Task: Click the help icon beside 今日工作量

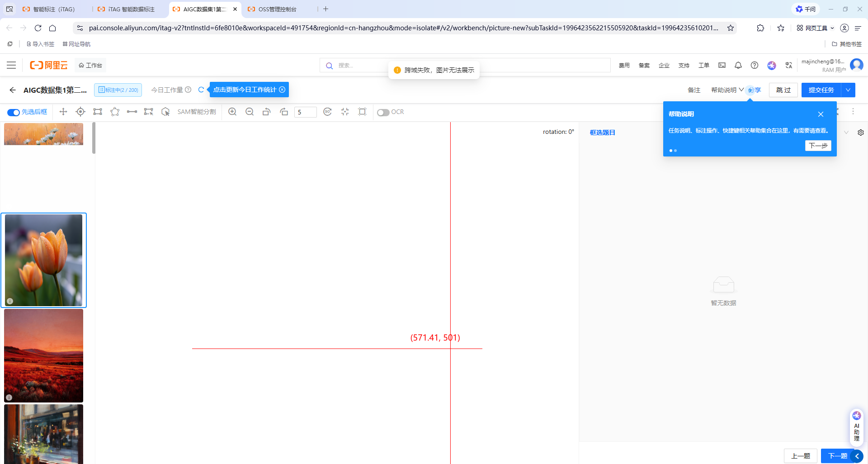Action: pyautogui.click(x=188, y=90)
